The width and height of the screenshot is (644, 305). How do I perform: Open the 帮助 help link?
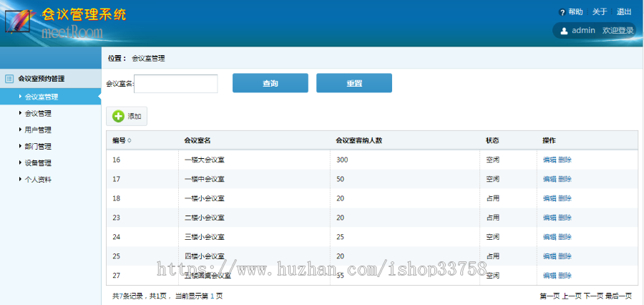(x=575, y=12)
